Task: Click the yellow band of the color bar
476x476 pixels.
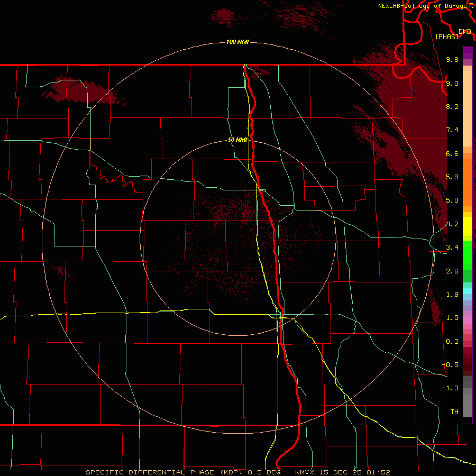Action: pos(467,226)
